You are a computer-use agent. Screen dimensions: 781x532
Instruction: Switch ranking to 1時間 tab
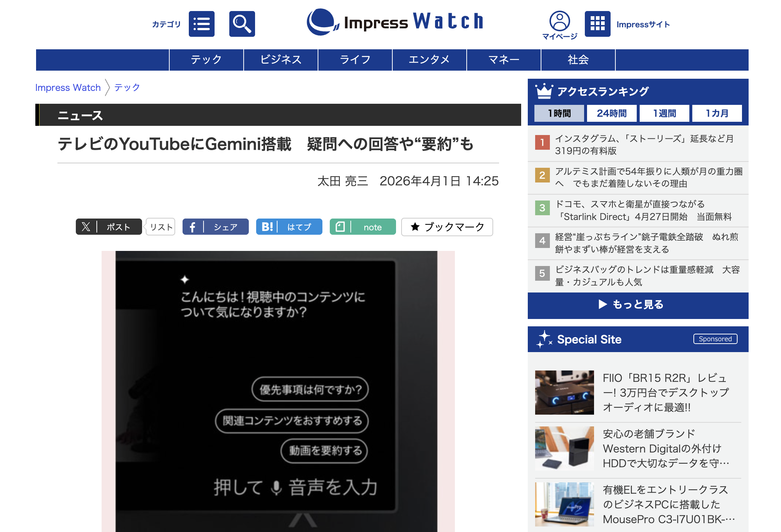559,113
